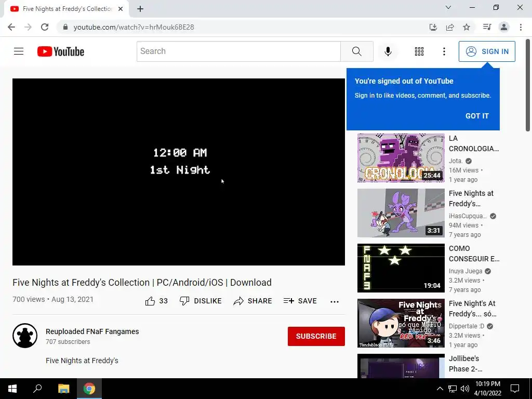The width and height of the screenshot is (532, 399).
Task: Open volume control in system tray
Action: point(465,389)
